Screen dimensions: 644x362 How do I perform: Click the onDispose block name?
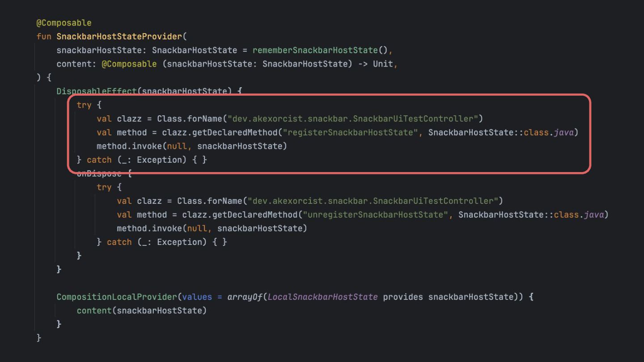click(98, 173)
